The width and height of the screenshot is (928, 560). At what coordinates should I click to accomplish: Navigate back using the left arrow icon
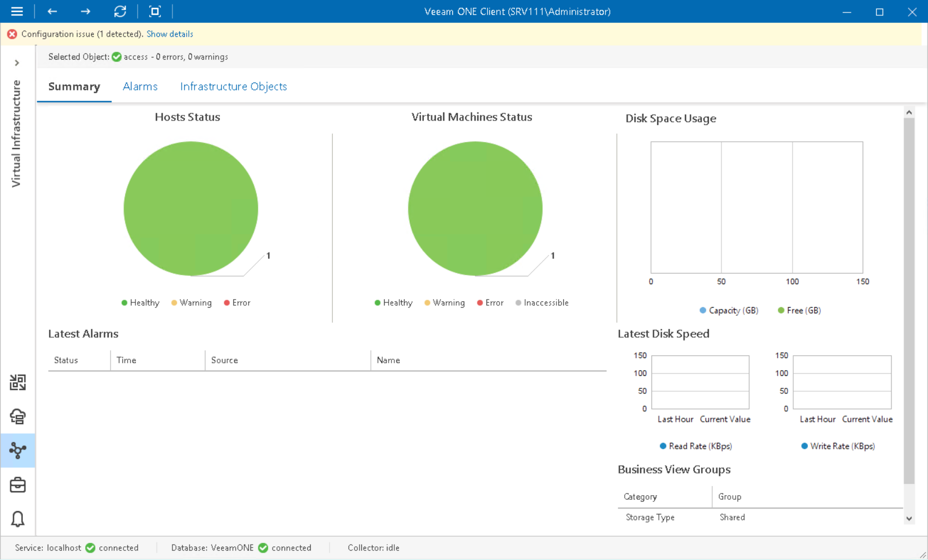click(x=52, y=11)
